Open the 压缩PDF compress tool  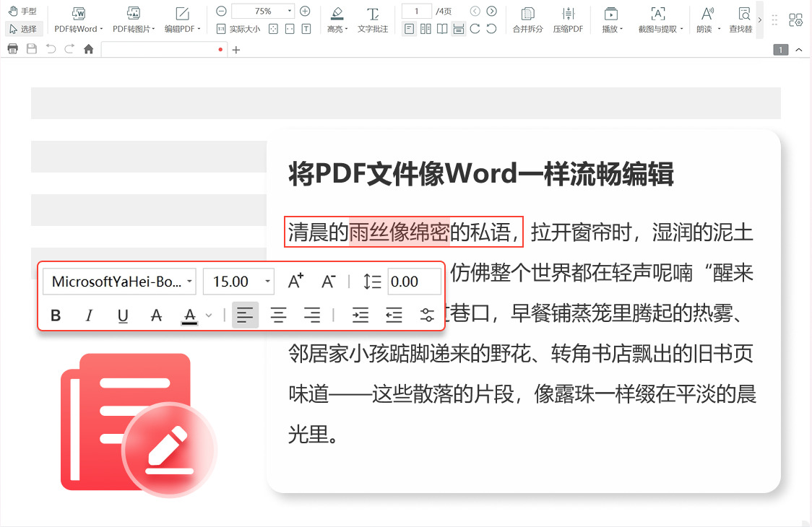pos(568,20)
